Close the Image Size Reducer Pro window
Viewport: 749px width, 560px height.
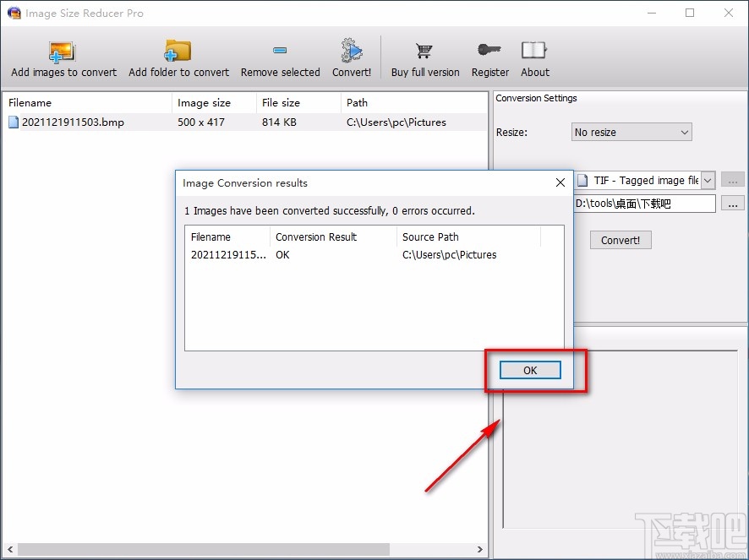click(729, 13)
